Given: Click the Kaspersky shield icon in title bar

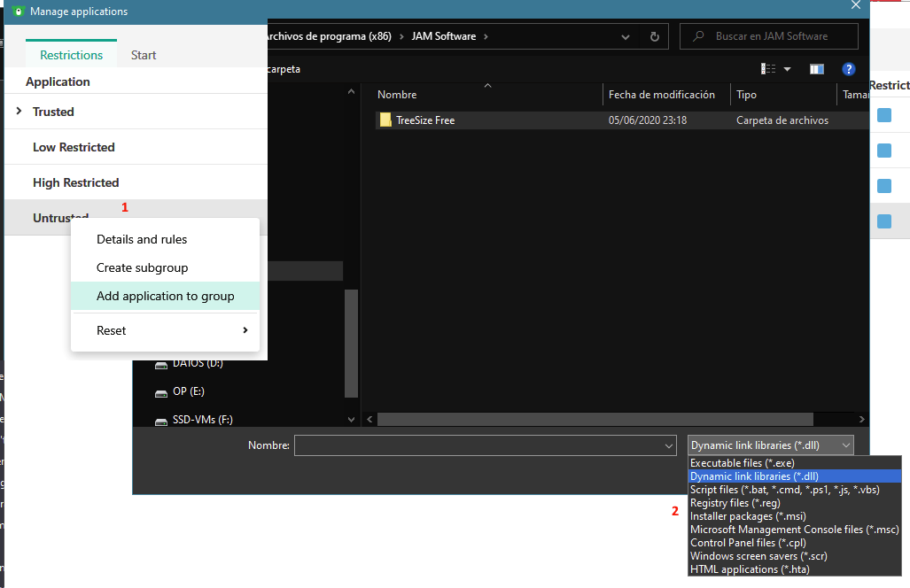Looking at the screenshot, I should [17, 12].
